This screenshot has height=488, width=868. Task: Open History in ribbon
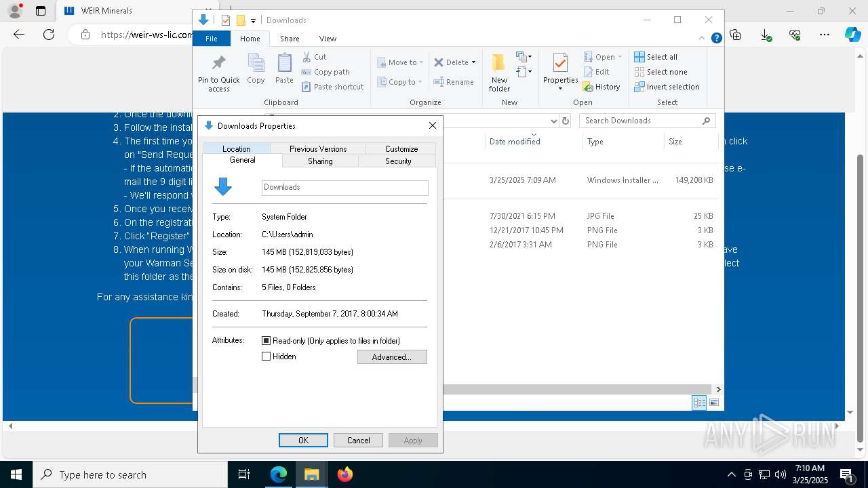click(601, 87)
